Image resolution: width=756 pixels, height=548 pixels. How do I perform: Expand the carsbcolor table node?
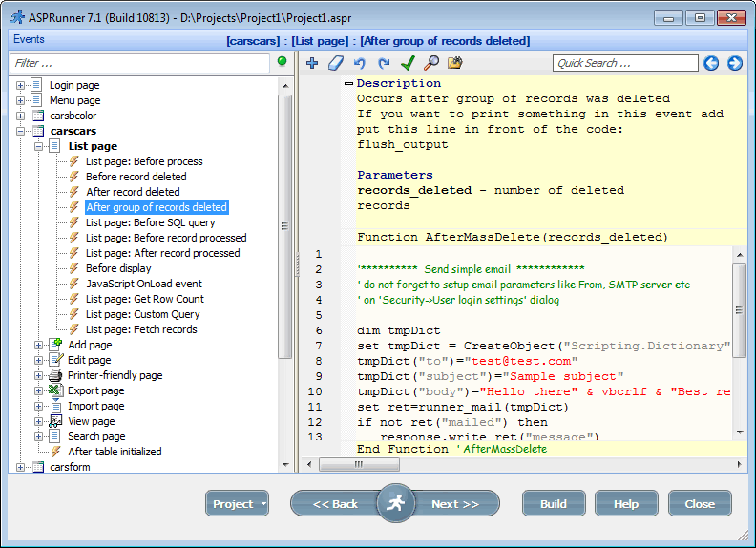tap(20, 116)
